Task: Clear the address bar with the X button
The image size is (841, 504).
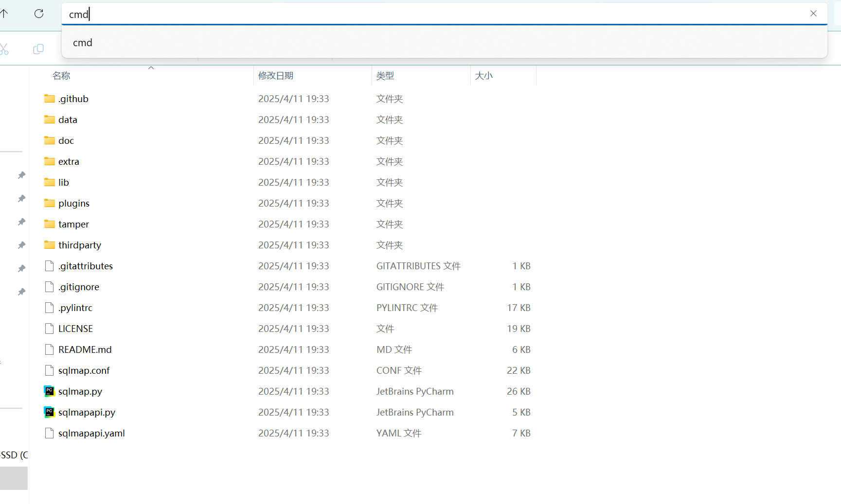Action: coord(813,14)
